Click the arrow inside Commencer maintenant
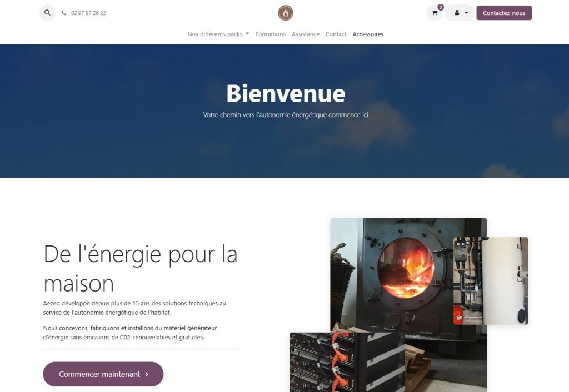This screenshot has width=569, height=392. click(x=147, y=374)
